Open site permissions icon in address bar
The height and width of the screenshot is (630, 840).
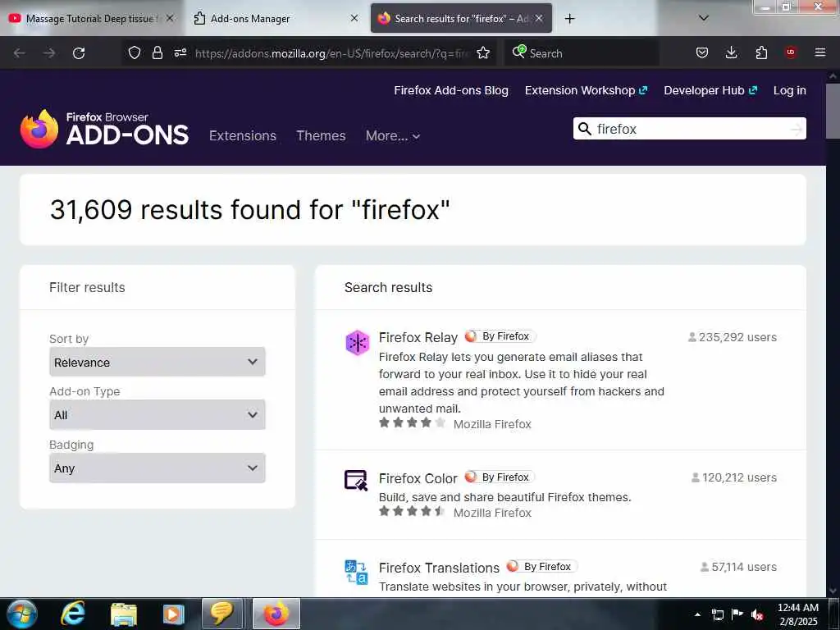pos(180,52)
